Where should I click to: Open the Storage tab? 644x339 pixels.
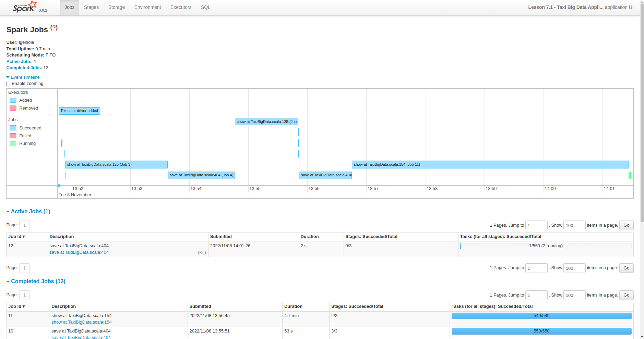(x=117, y=7)
